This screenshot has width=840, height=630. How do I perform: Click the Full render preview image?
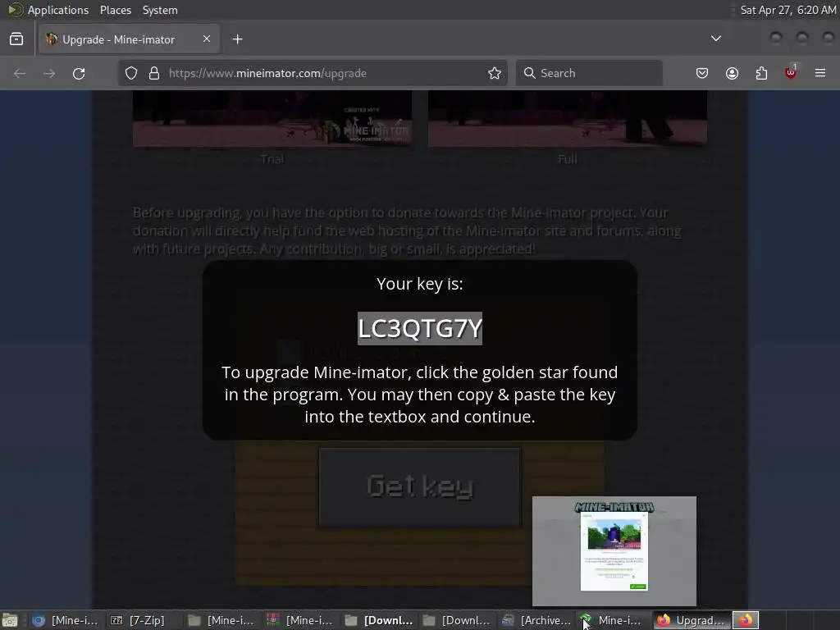[x=568, y=118]
